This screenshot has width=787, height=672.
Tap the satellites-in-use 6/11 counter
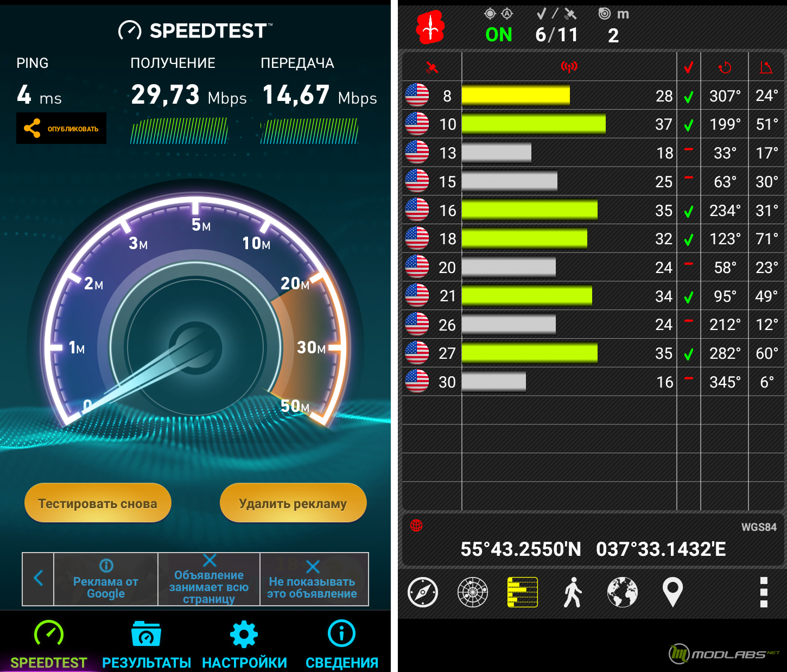(557, 35)
